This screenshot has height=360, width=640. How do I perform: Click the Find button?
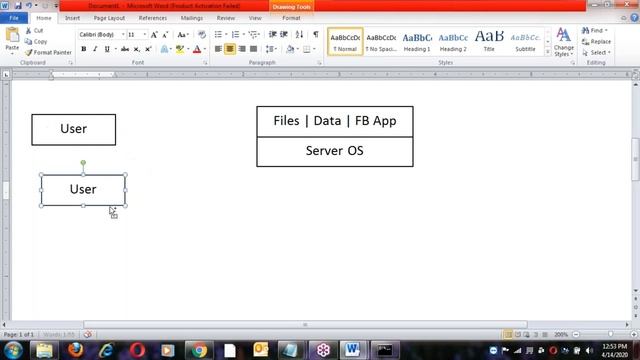(x=595, y=31)
